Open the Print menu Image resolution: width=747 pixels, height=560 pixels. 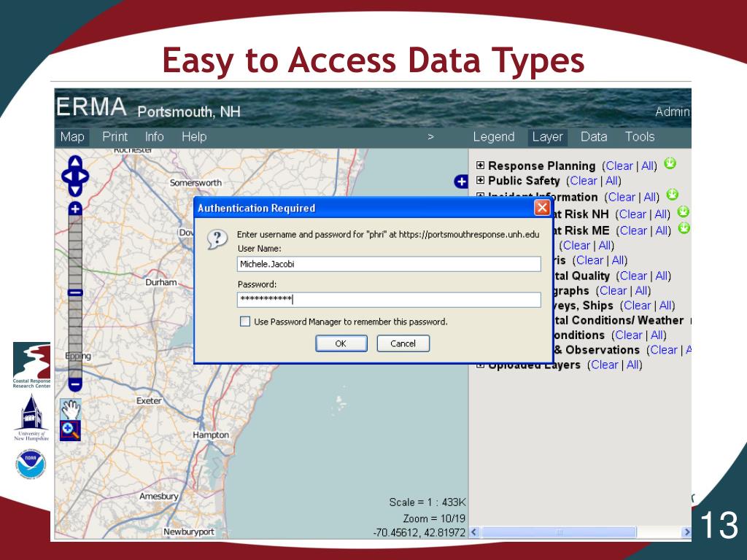pos(115,137)
